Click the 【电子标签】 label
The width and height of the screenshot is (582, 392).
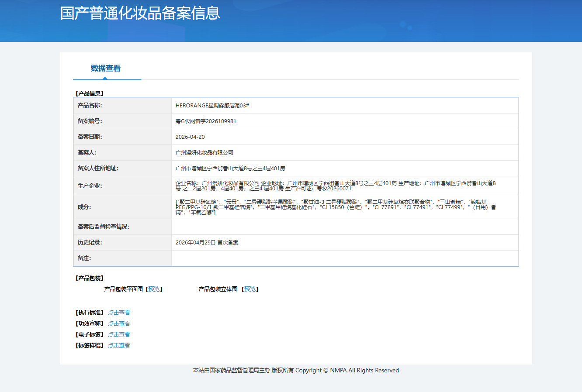pyautogui.click(x=90, y=334)
